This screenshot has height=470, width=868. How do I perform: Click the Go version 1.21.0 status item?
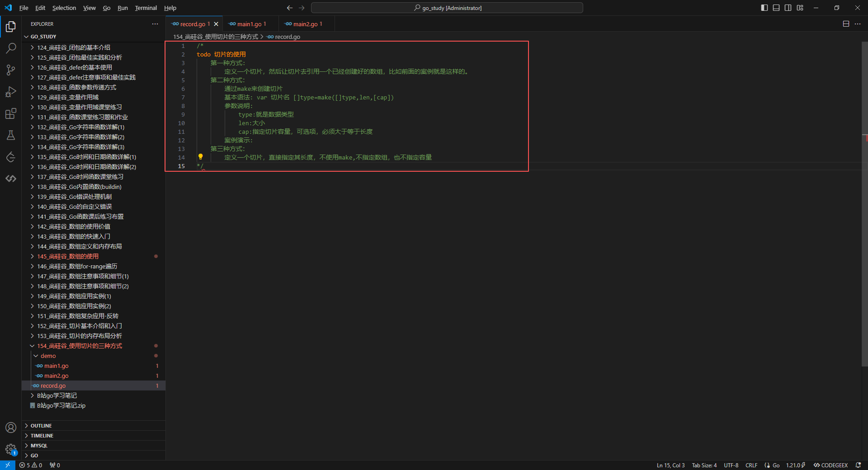(796, 465)
